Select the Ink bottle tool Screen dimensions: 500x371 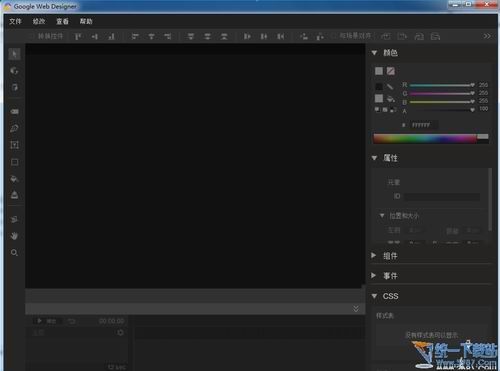pyautogui.click(x=14, y=195)
